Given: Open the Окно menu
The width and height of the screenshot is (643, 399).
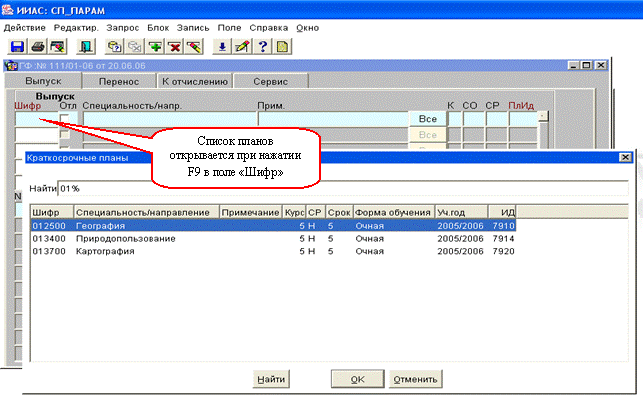Looking at the screenshot, I should pos(308,28).
